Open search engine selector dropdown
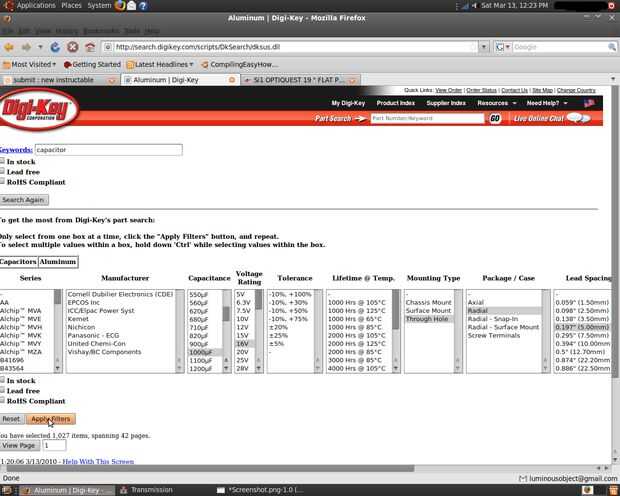620x496 pixels. click(x=503, y=47)
